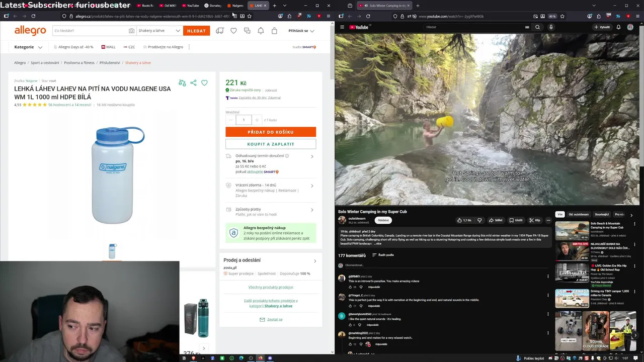The width and height of the screenshot is (644, 362).
Task: Open Všechny produkty prodejce link
Action: pyautogui.click(x=271, y=287)
